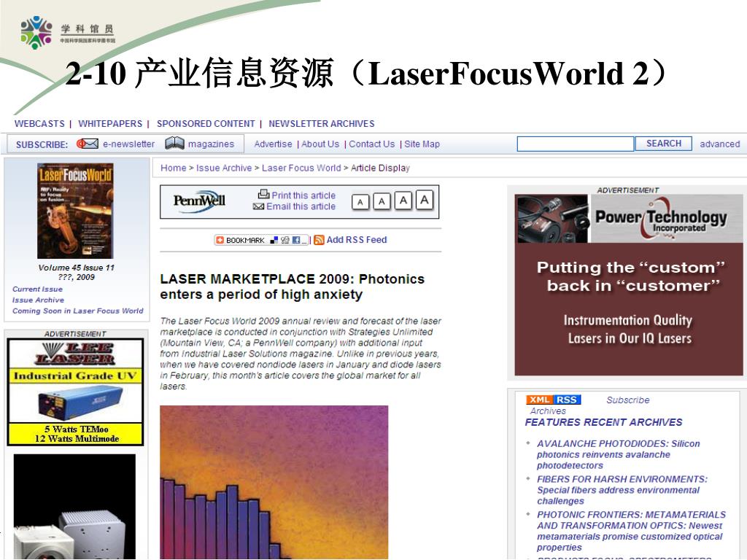Click the Volume 45 Issue 11 text
This screenshot has width=747, height=560.
pos(76,268)
